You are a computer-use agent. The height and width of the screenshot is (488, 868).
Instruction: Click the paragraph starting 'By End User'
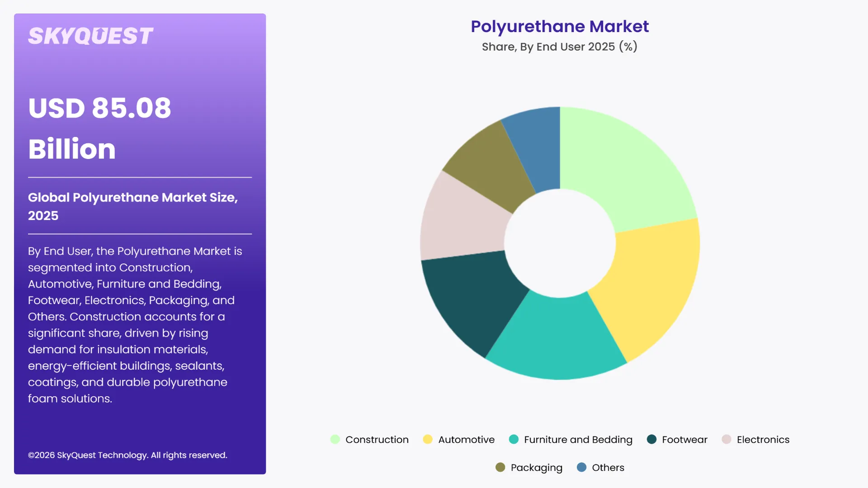pos(136,324)
